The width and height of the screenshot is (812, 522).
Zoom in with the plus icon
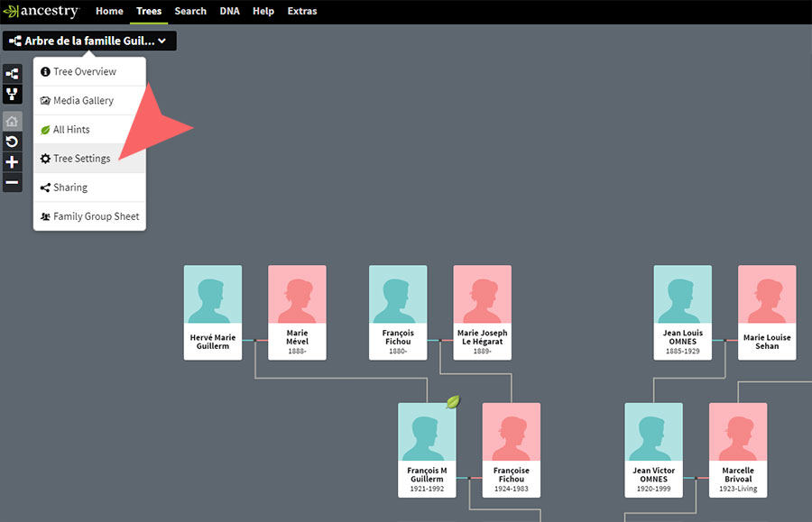coord(12,162)
